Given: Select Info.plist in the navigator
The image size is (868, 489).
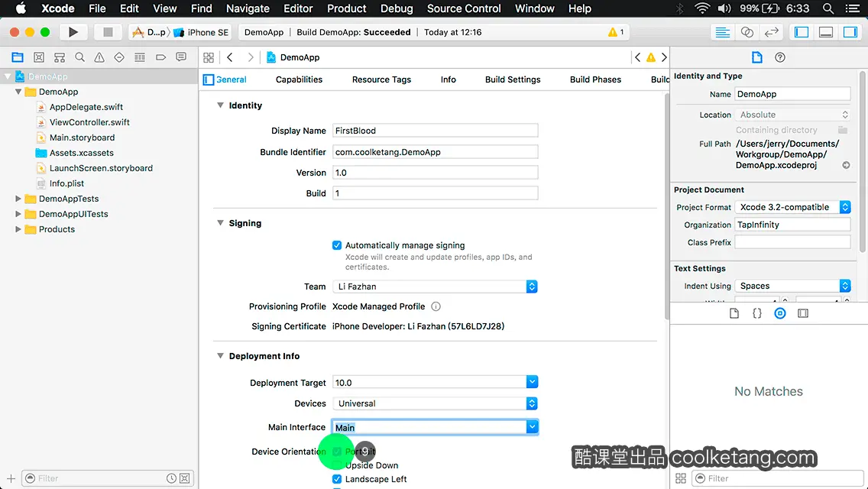Looking at the screenshot, I should (66, 183).
